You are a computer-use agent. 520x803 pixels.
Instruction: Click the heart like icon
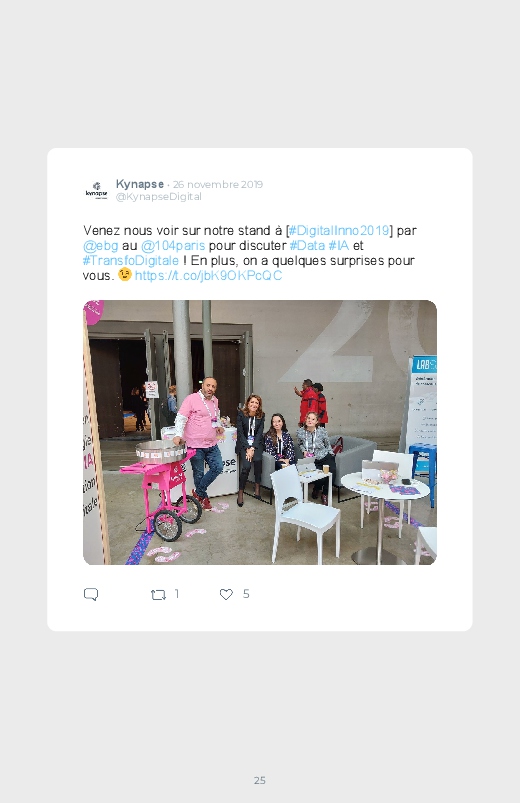pyautogui.click(x=226, y=594)
